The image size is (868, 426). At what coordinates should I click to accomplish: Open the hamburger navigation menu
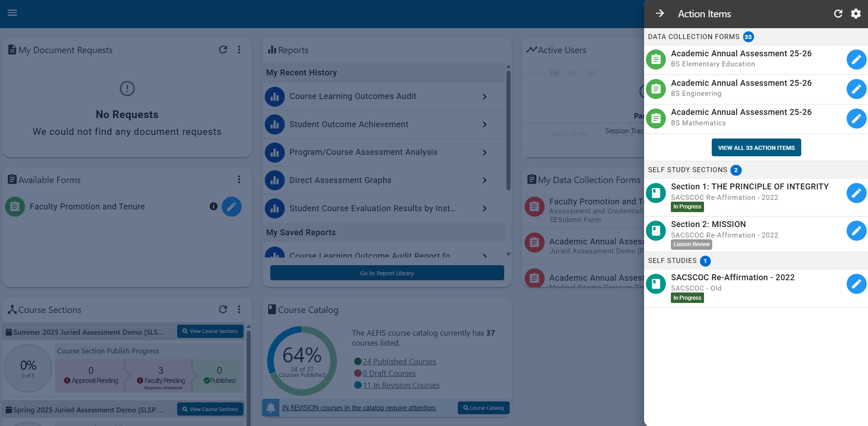[x=12, y=13]
